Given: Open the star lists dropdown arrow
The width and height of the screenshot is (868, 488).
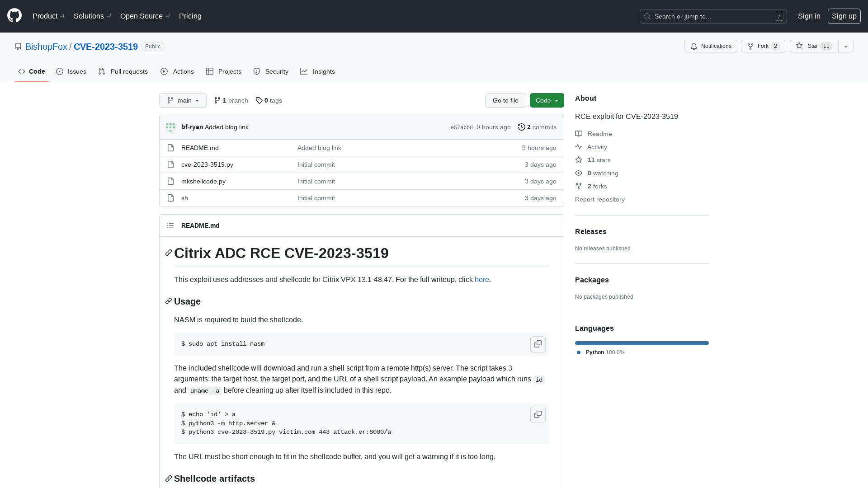Looking at the screenshot, I should click(846, 46).
